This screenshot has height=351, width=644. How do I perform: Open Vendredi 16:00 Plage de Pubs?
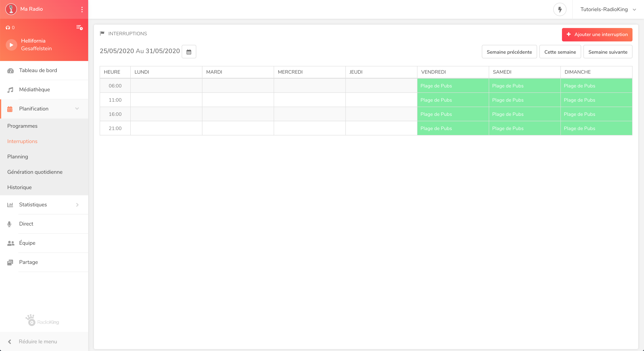[x=453, y=114]
